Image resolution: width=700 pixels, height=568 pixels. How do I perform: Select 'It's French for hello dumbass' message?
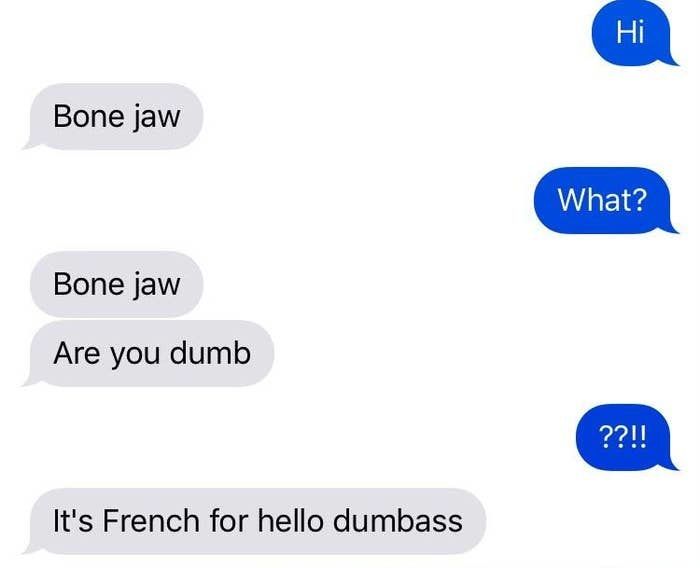(254, 521)
